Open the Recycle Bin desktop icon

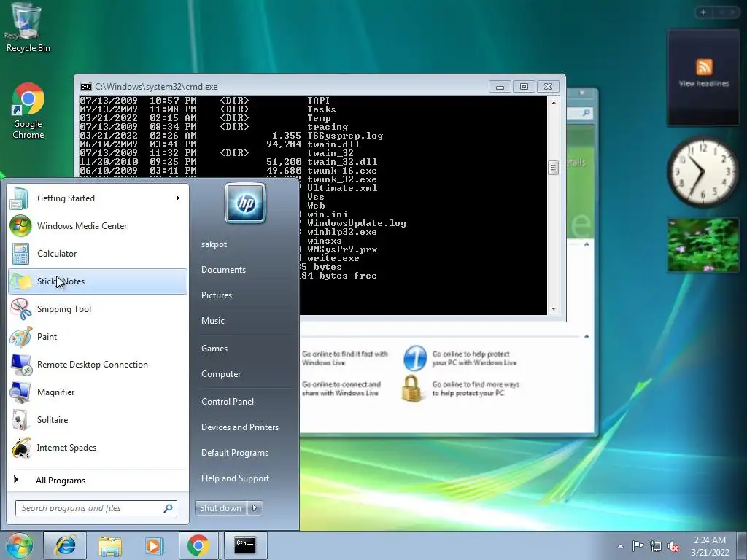pyautogui.click(x=28, y=28)
